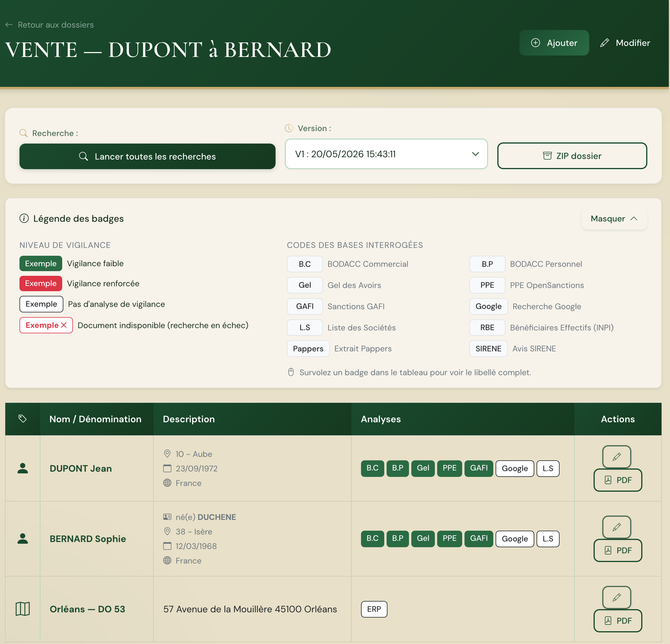This screenshot has width=670, height=644.
Task: Click the green Exemple Vigilance faible badge
Action: click(41, 264)
